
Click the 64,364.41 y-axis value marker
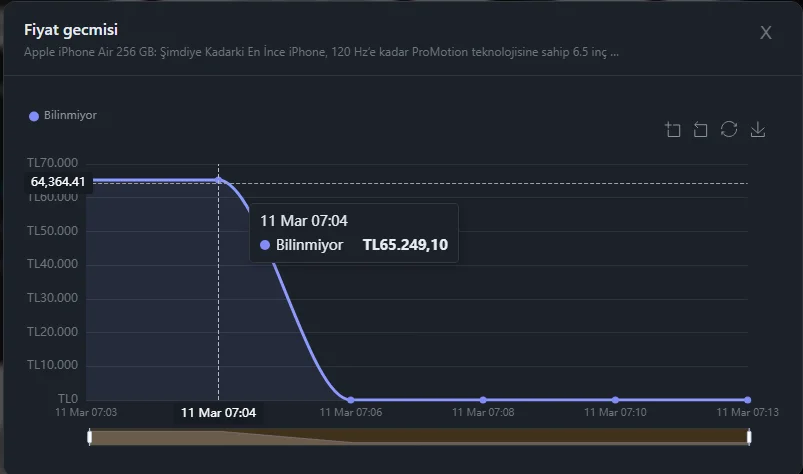tap(58, 182)
